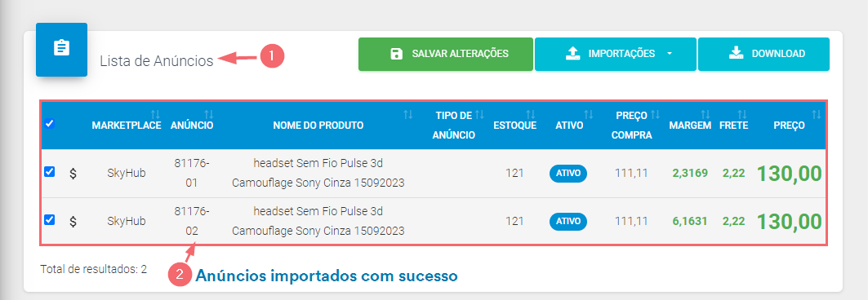
Task: Click margem value 6,1631
Action: [690, 222]
